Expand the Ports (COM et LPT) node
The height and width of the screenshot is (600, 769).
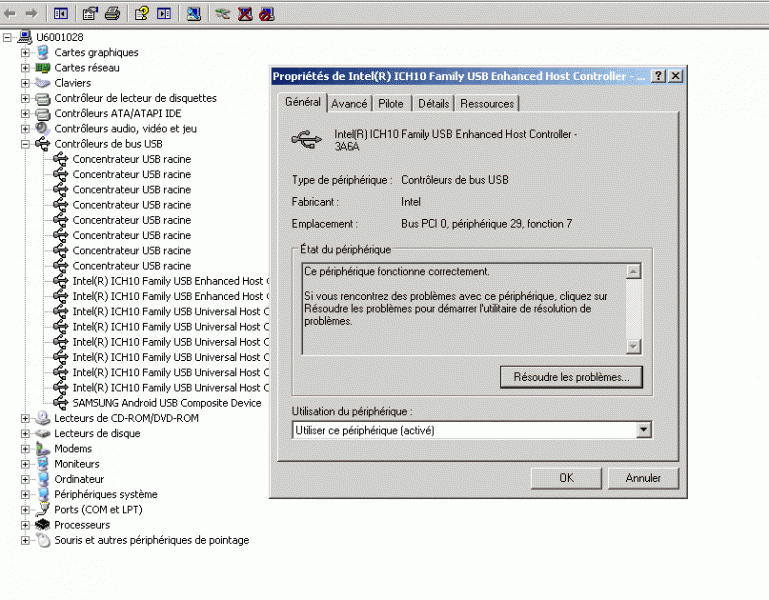(26, 510)
